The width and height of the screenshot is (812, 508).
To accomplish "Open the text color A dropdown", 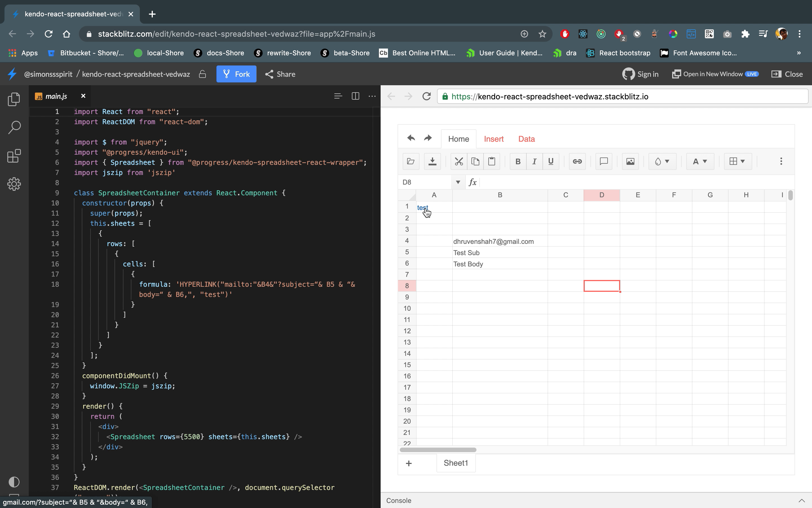I will 700,161.
